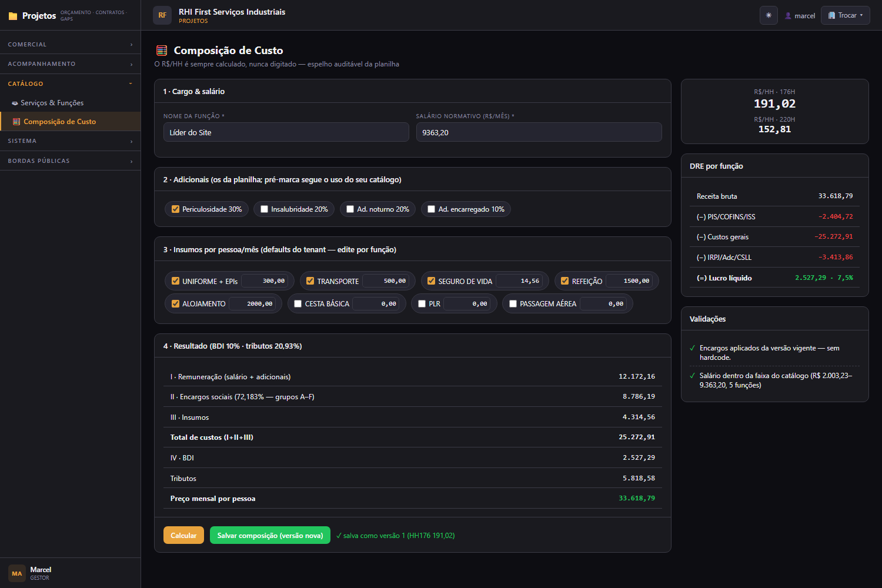Screen dimensions: 882x588
Task: Uncheck the ALOJAMENTO checkbox
Action: point(175,304)
